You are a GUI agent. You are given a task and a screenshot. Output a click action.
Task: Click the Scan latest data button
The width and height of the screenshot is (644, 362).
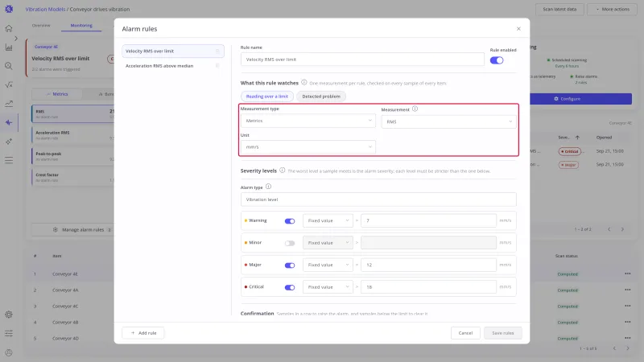tap(559, 9)
